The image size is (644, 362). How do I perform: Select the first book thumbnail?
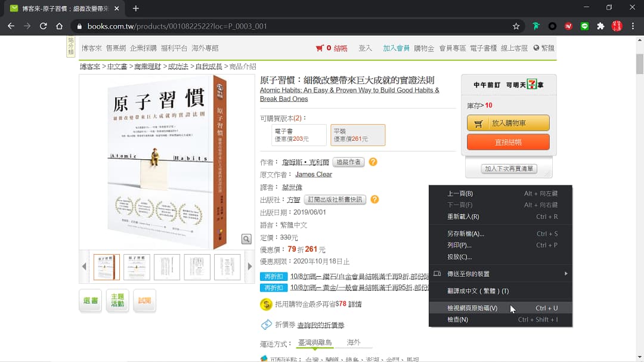click(106, 267)
